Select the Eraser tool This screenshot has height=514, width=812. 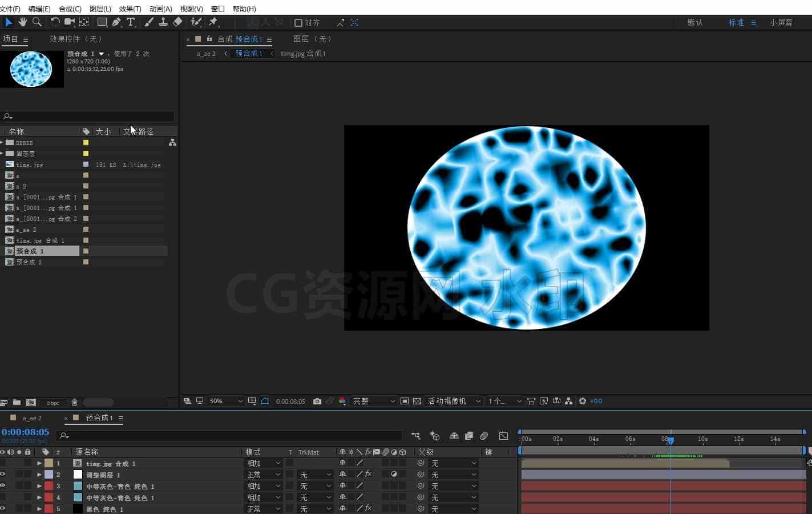177,22
